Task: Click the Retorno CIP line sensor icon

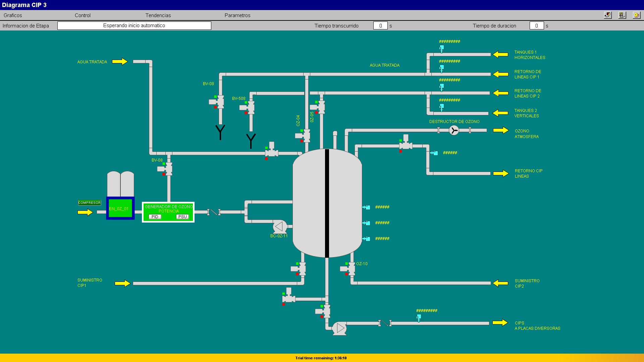Action: coord(434,153)
